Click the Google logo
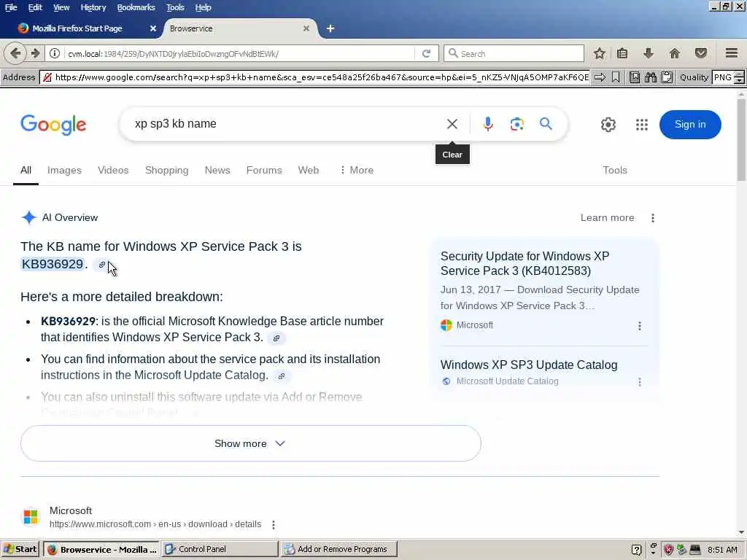Screen dimensions: 747x560 (x=53, y=125)
